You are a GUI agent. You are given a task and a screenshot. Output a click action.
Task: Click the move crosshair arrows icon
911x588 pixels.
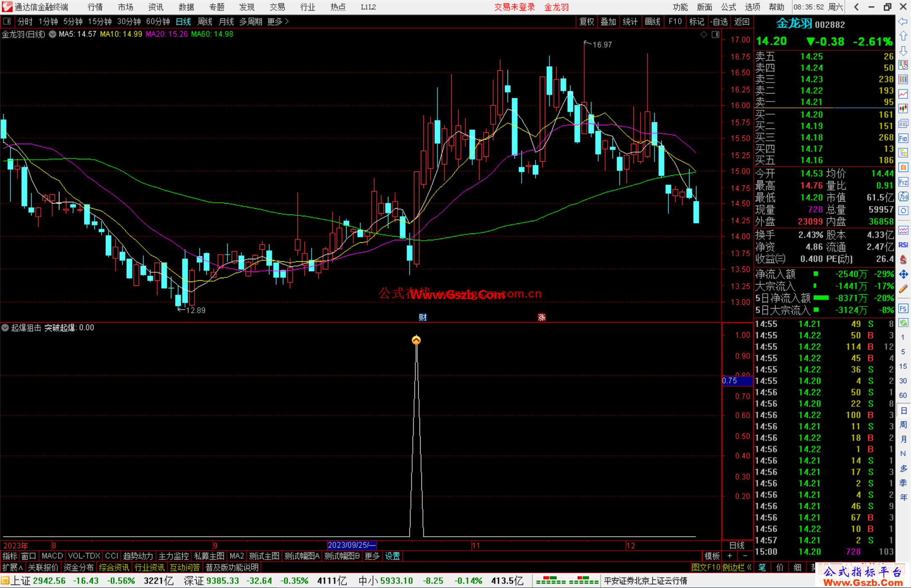click(903, 274)
